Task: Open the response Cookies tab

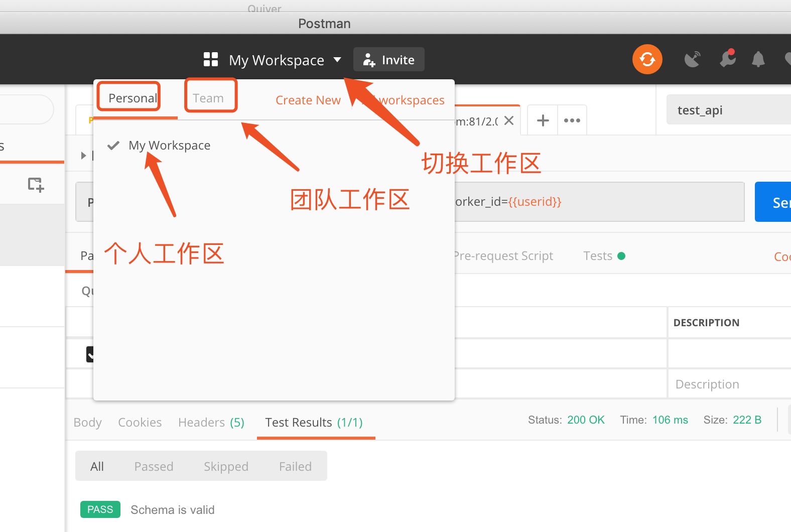Action: click(x=140, y=423)
